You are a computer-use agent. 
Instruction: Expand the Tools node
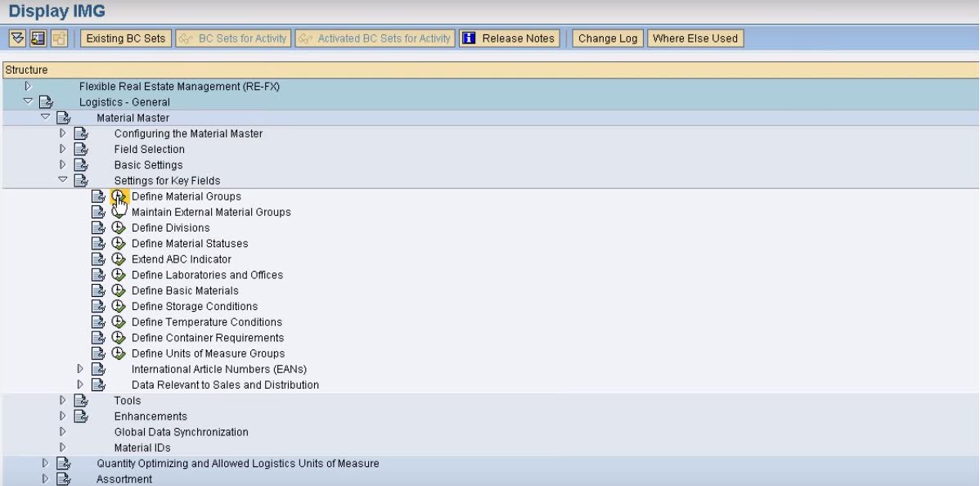coord(61,400)
